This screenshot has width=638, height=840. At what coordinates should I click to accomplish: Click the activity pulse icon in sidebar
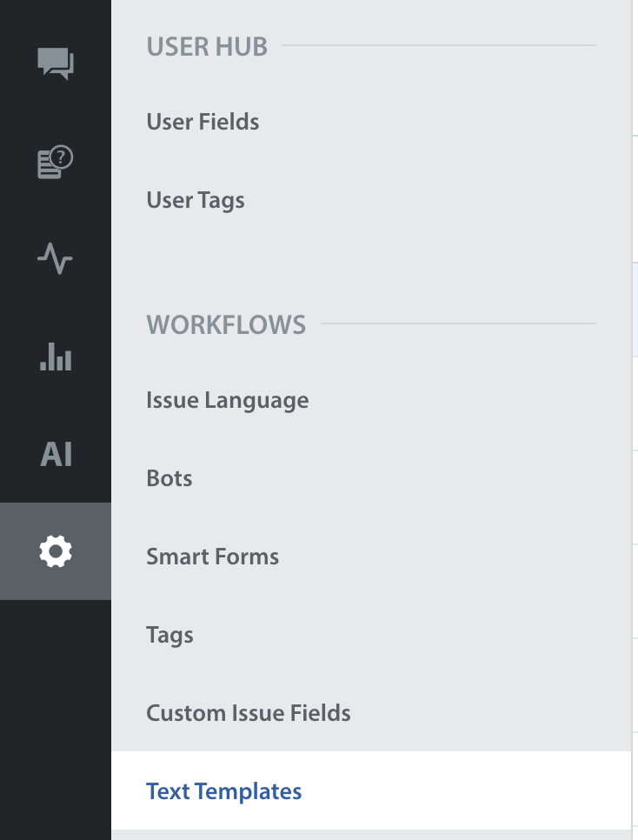[56, 259]
